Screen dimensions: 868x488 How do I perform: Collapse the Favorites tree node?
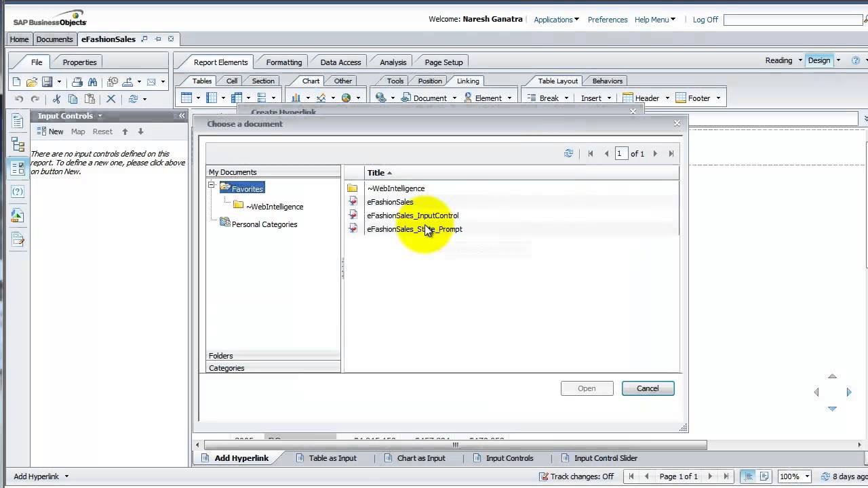point(212,185)
